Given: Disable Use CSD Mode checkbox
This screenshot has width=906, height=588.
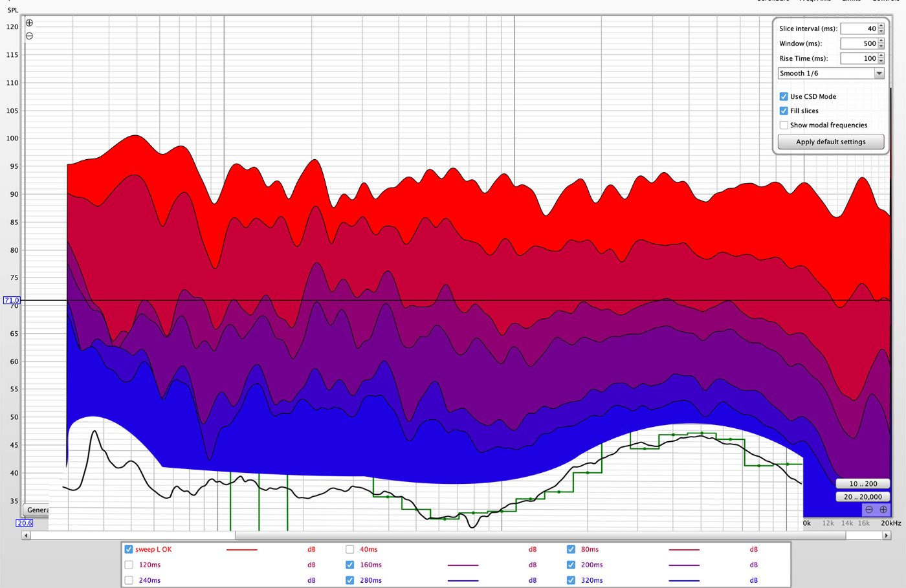Looking at the screenshot, I should (784, 96).
